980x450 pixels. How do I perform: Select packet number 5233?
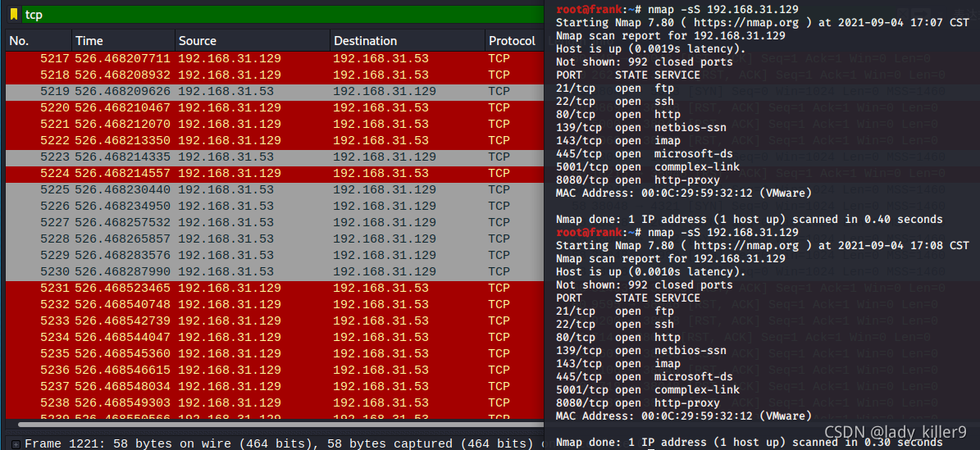click(x=275, y=321)
